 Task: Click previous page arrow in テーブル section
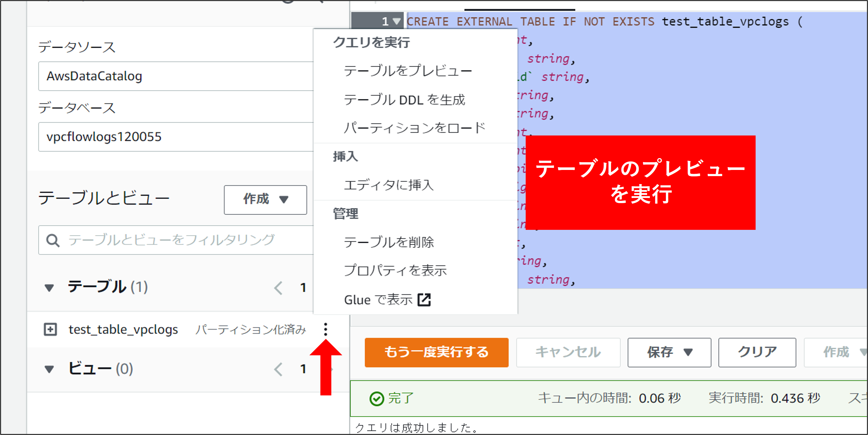[x=278, y=288]
